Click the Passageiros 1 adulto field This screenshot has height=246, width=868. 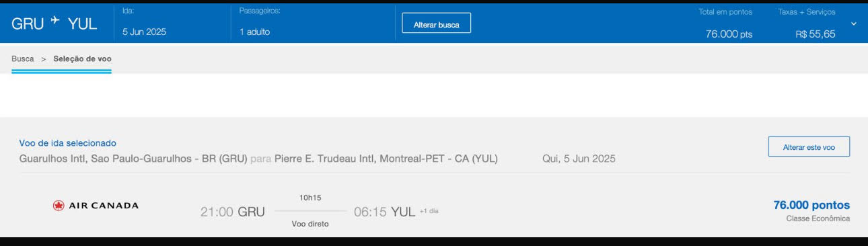point(255,32)
